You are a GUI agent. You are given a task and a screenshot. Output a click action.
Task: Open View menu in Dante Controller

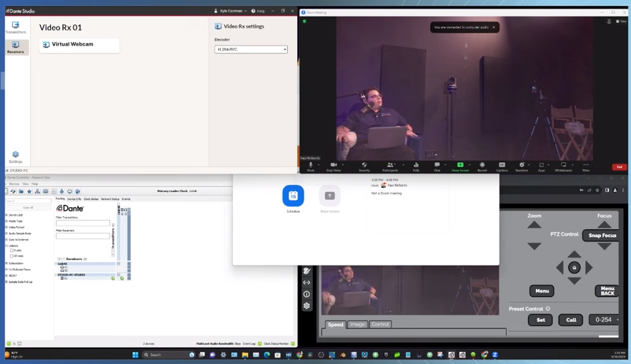(25, 184)
